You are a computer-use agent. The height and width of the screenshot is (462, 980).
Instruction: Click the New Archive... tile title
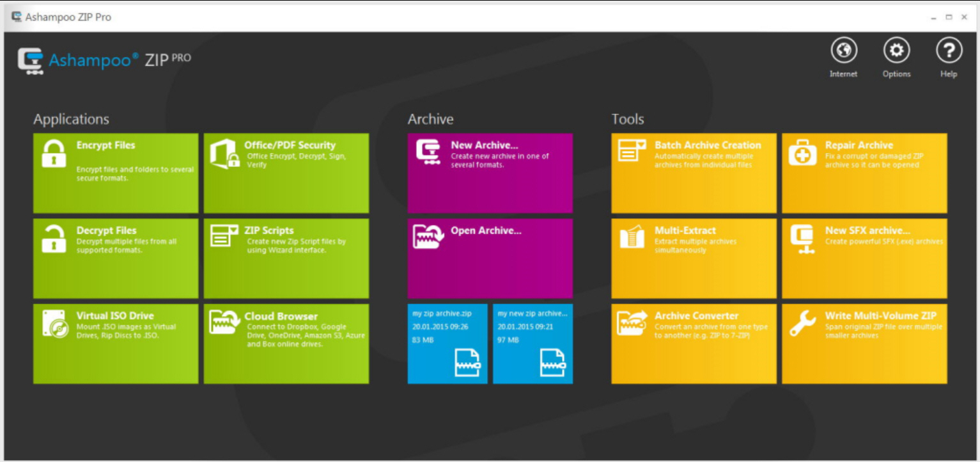484,145
